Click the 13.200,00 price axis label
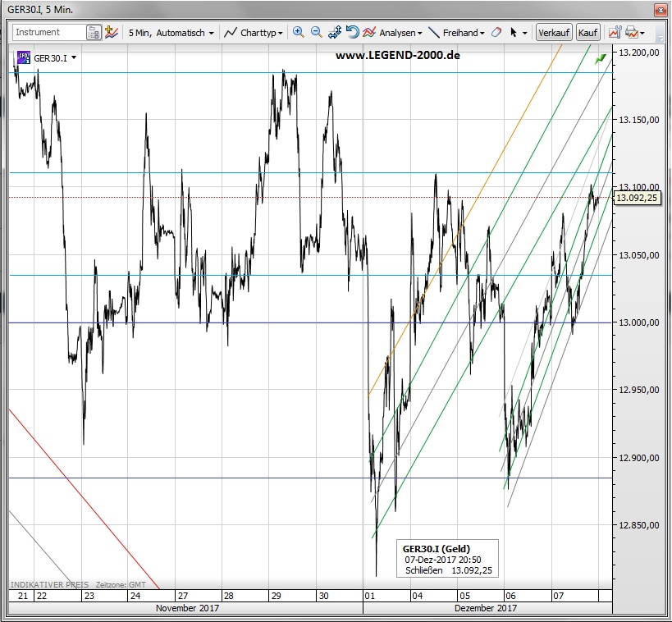The width and height of the screenshot is (672, 622). (638, 53)
